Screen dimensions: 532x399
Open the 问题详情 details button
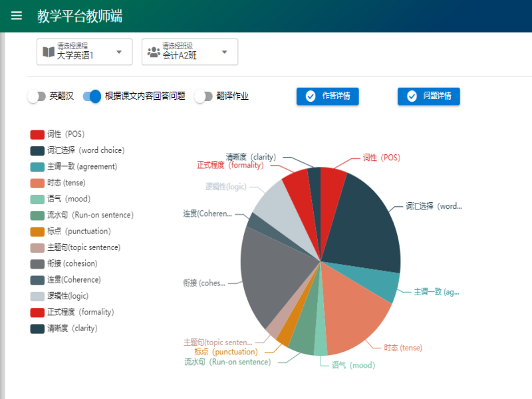pyautogui.click(x=429, y=96)
